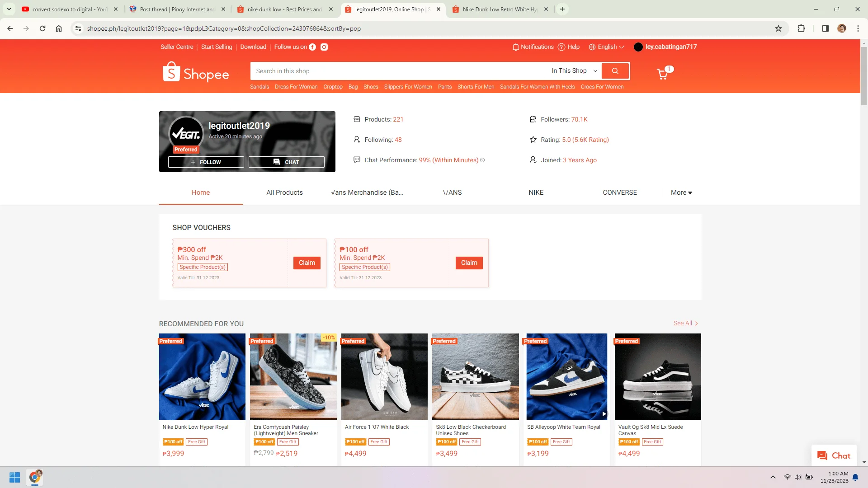This screenshot has height=488, width=868.
Task: Open the volume tray icon
Action: coord(798,477)
